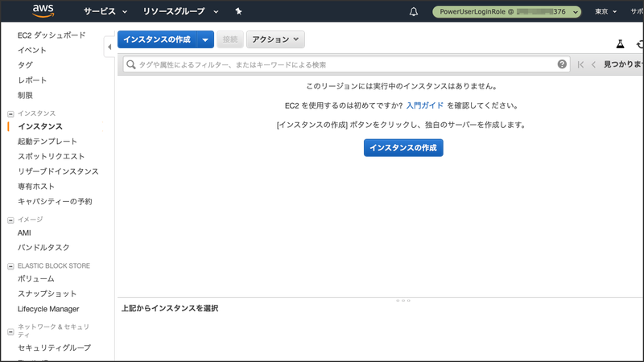Collapse the ELASTIC BLOCK STORE section
This screenshot has width=644, height=362.
(10, 266)
